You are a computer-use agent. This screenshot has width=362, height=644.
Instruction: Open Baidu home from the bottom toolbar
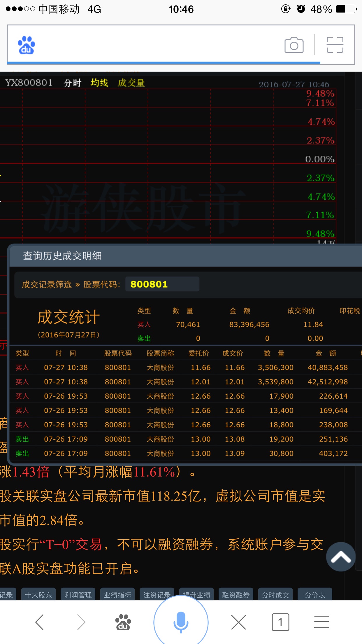[123, 622]
